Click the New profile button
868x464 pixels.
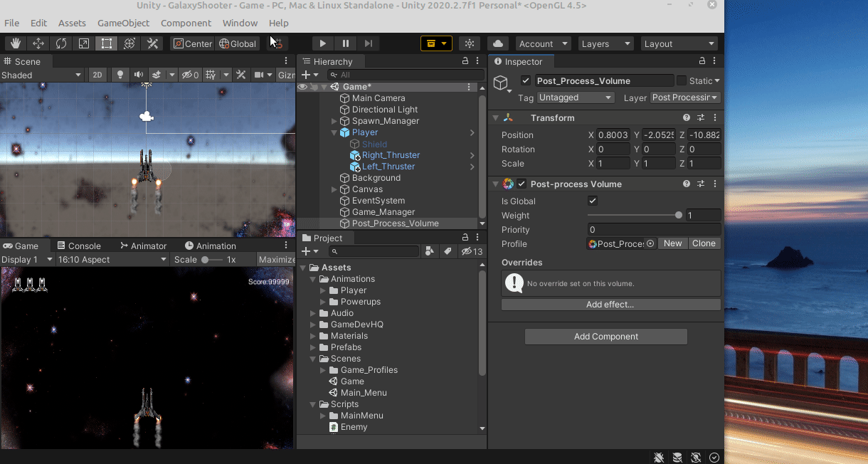[x=672, y=243]
